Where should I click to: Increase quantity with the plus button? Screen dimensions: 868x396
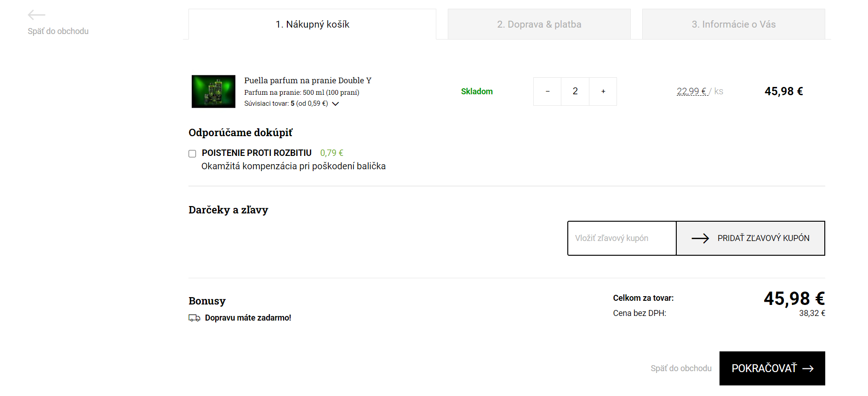(603, 92)
